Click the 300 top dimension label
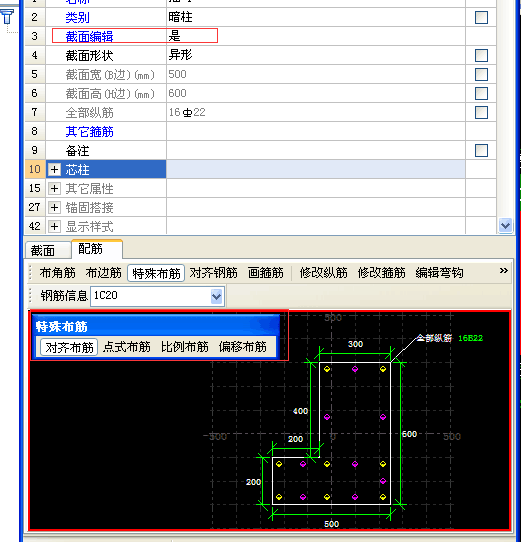521x542 pixels. point(355,344)
